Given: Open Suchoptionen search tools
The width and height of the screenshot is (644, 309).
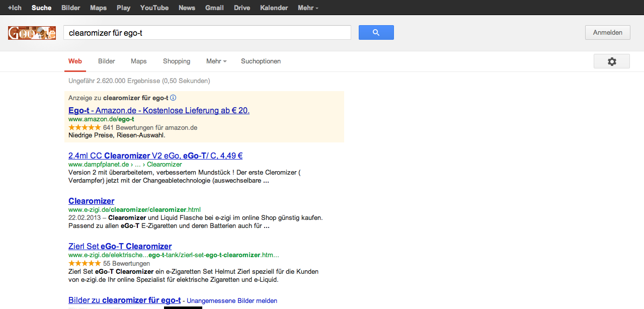Looking at the screenshot, I should click(x=261, y=61).
